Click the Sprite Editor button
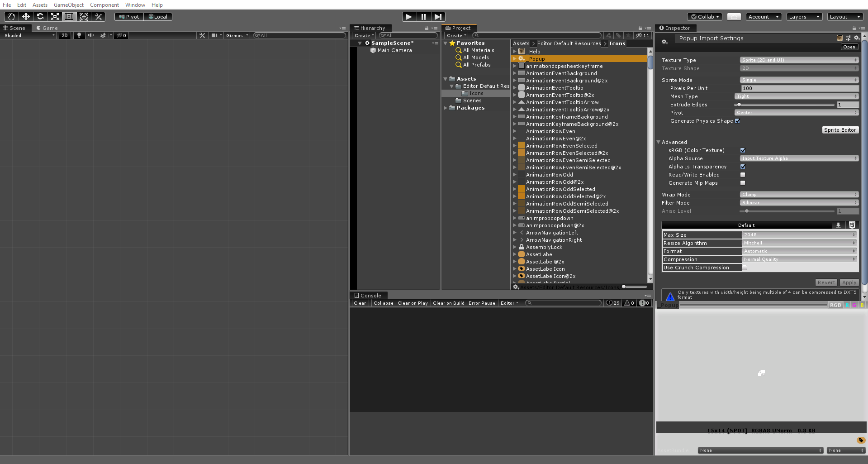 point(840,130)
